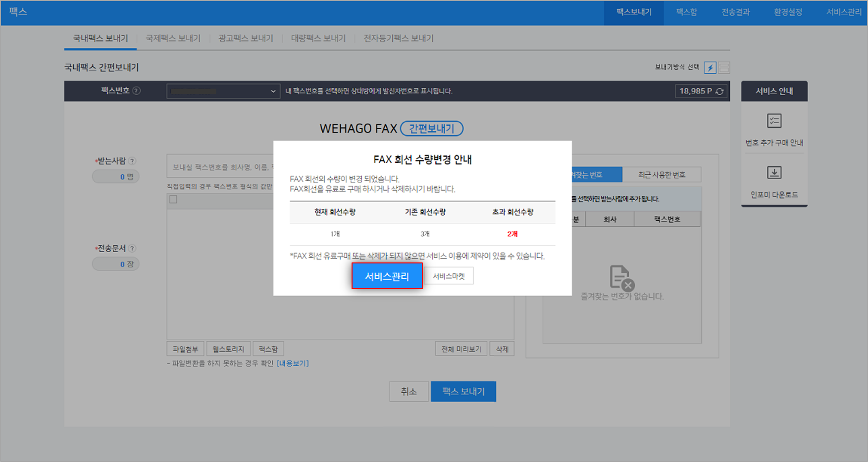This screenshot has height=462, width=868.
Task: Tick the select-all checkbox in recipient list
Action: [x=173, y=200]
